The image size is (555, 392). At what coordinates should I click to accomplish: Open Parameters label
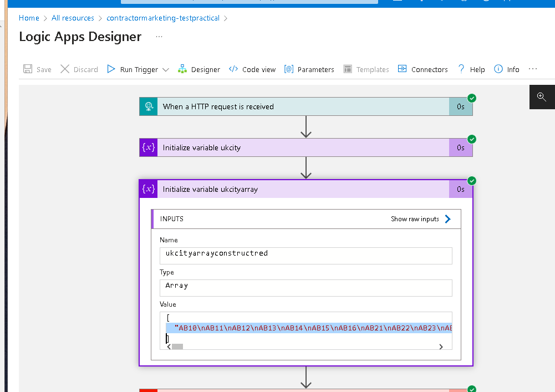click(x=315, y=69)
